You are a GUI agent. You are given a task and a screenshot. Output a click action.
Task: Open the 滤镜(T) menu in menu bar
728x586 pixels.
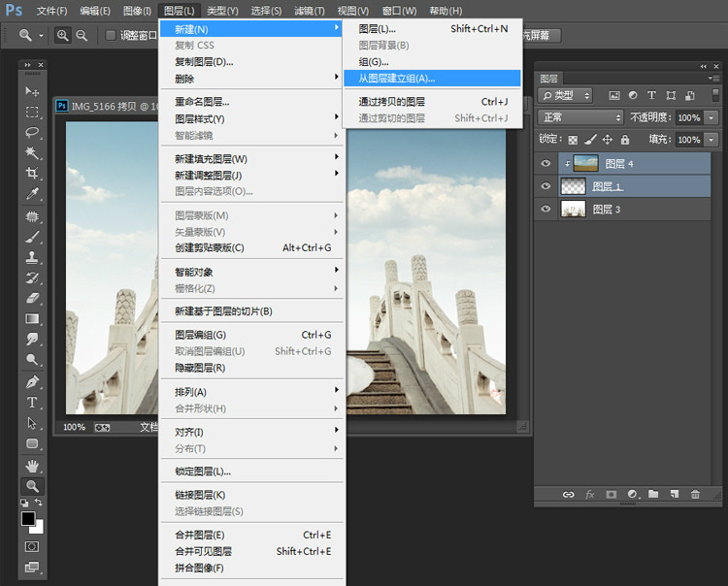[309, 11]
